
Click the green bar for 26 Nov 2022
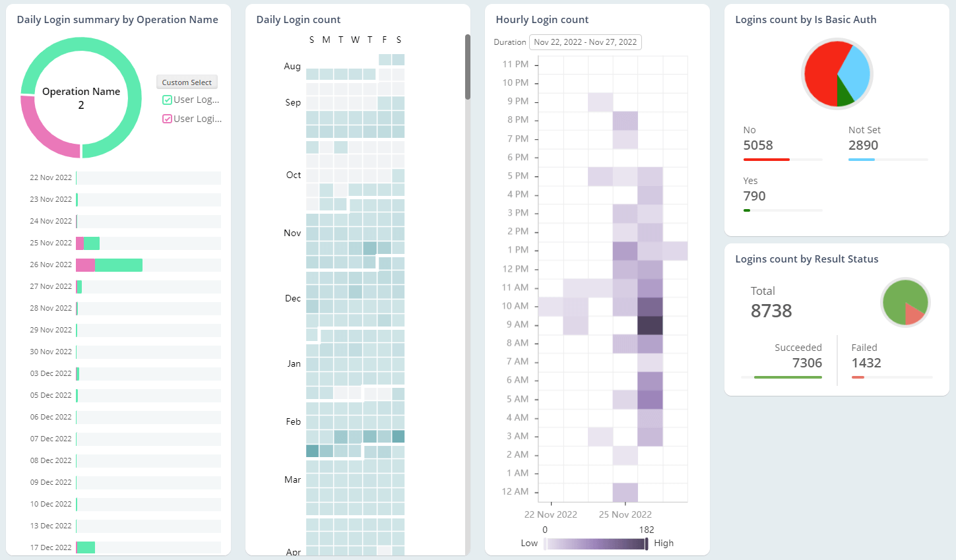(118, 265)
